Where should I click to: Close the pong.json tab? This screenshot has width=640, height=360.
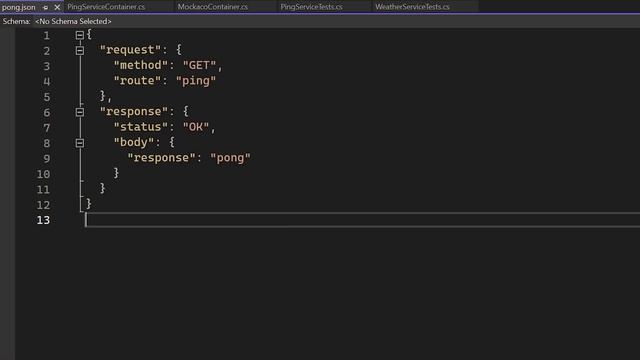[x=57, y=7]
